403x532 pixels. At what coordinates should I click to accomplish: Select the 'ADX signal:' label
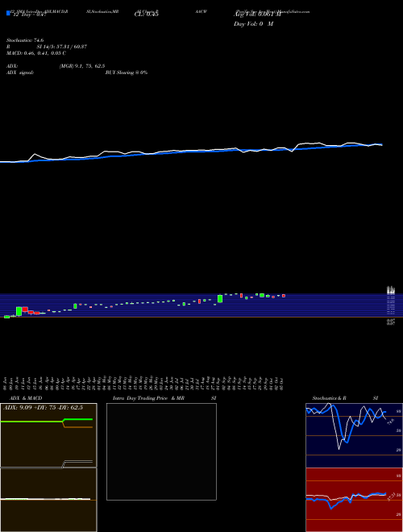[x=20, y=73]
